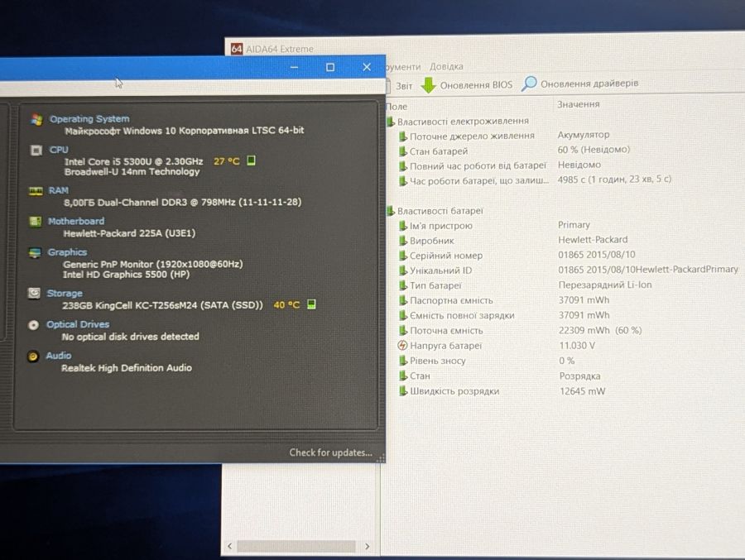Viewport: 745px width, 560px height.
Task: Click the RAM module icon
Action: coord(36,191)
